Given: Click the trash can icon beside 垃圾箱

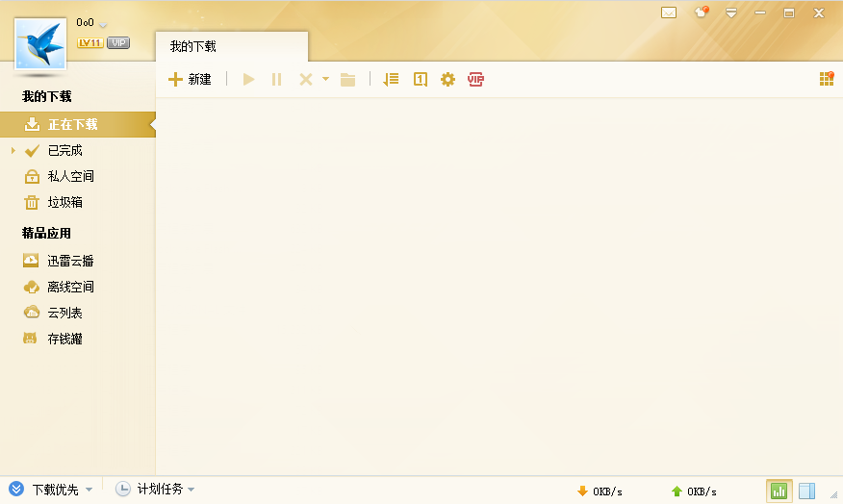Looking at the screenshot, I should pos(32,203).
